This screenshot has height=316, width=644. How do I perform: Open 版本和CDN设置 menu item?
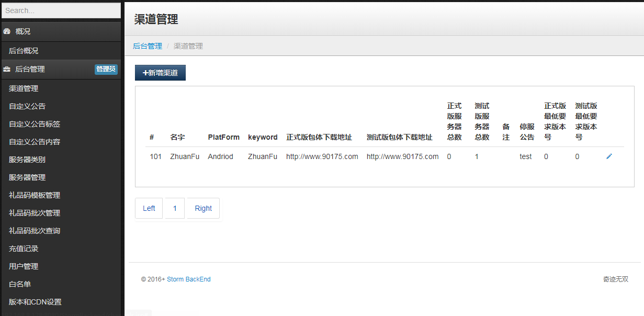coord(35,302)
